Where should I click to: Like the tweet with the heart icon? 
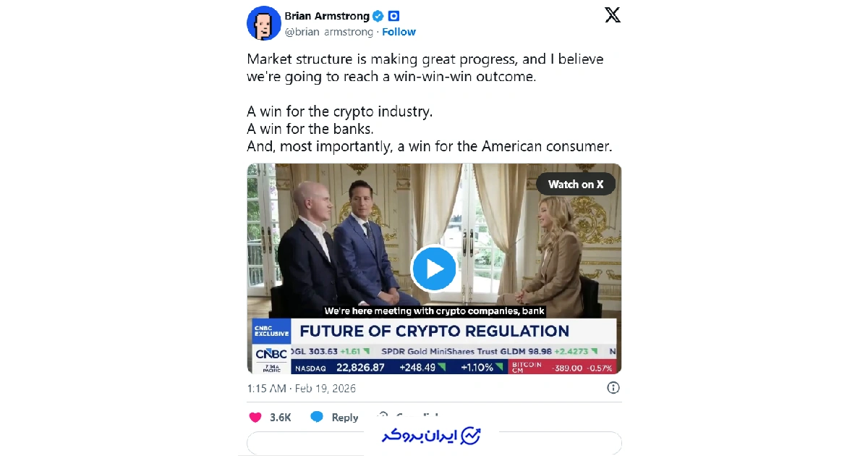(x=255, y=418)
